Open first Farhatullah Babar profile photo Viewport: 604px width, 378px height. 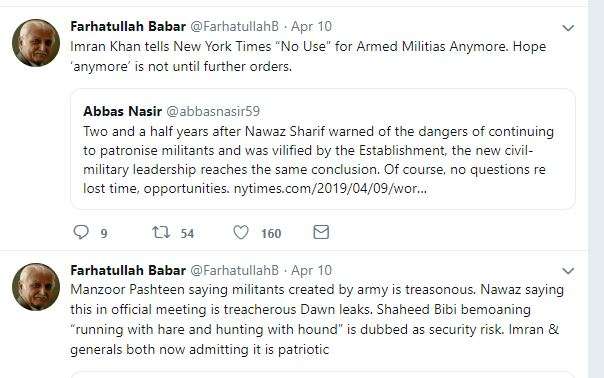[36, 43]
